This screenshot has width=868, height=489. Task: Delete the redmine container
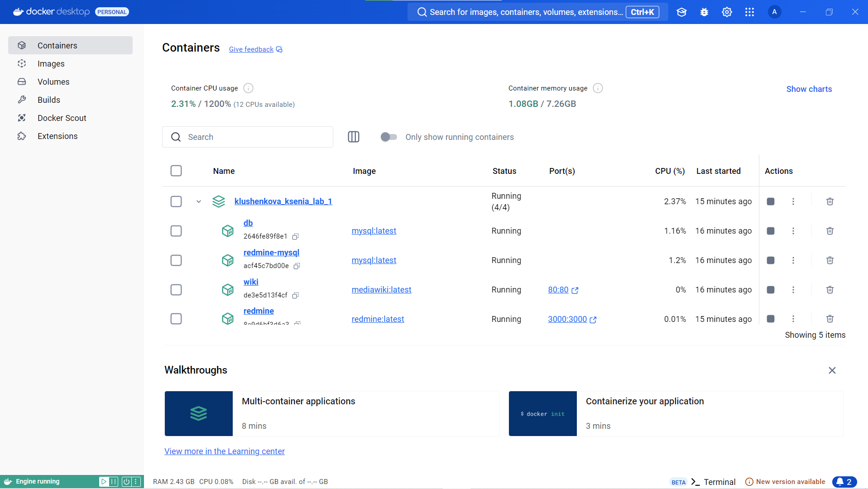[x=830, y=319]
